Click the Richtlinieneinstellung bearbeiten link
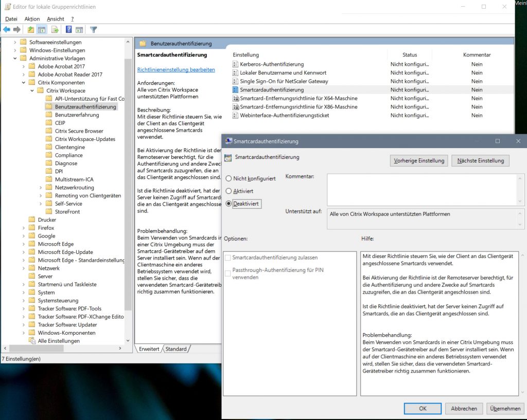Image resolution: width=527 pixels, height=420 pixels. 176,69
